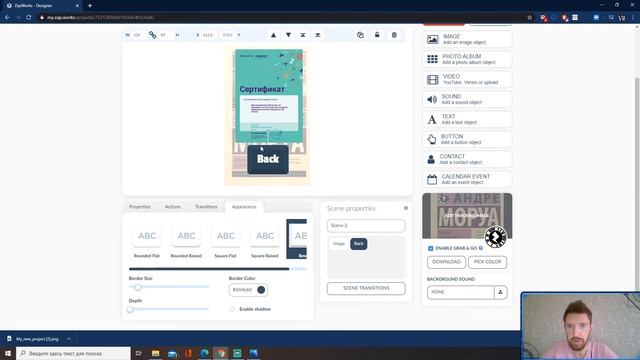
Task: Open Task View on taskbar
Action: (x=139, y=353)
